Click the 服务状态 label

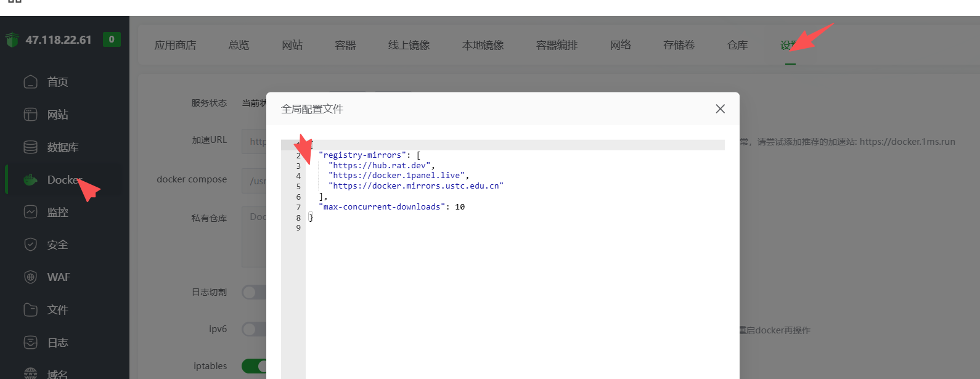pyautogui.click(x=209, y=103)
